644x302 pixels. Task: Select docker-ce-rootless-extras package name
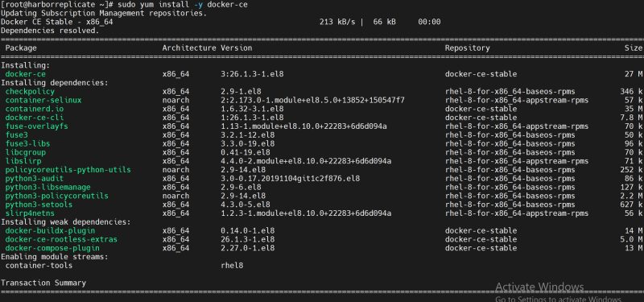pos(61,239)
